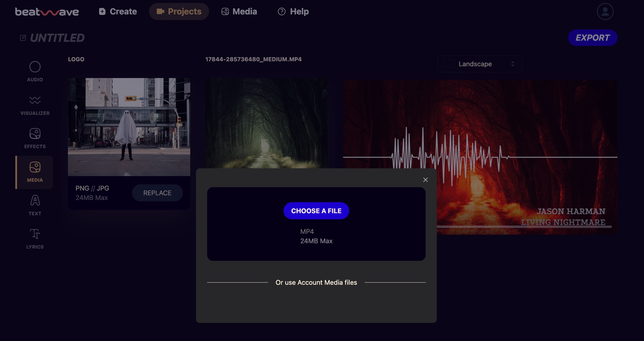The image size is (644, 341).
Task: Click 'LIVING NIGHTMARE' text on the preview
Action: (563, 222)
